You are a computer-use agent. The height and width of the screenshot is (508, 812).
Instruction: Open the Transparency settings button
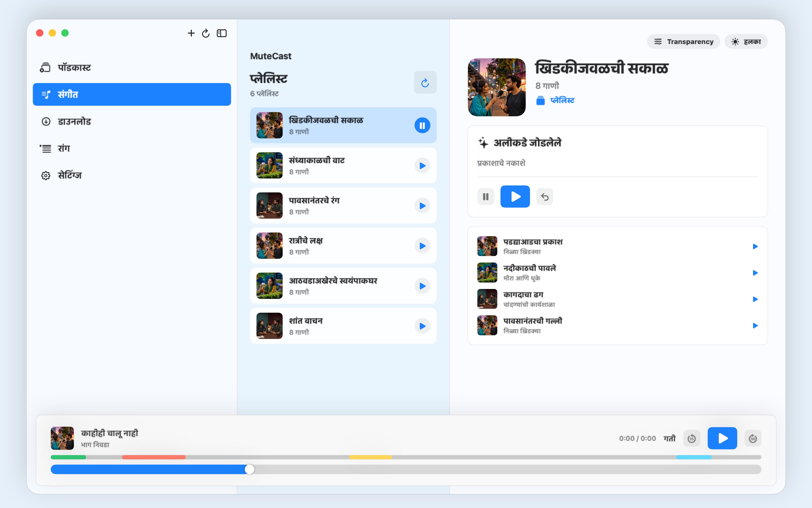[x=683, y=41]
